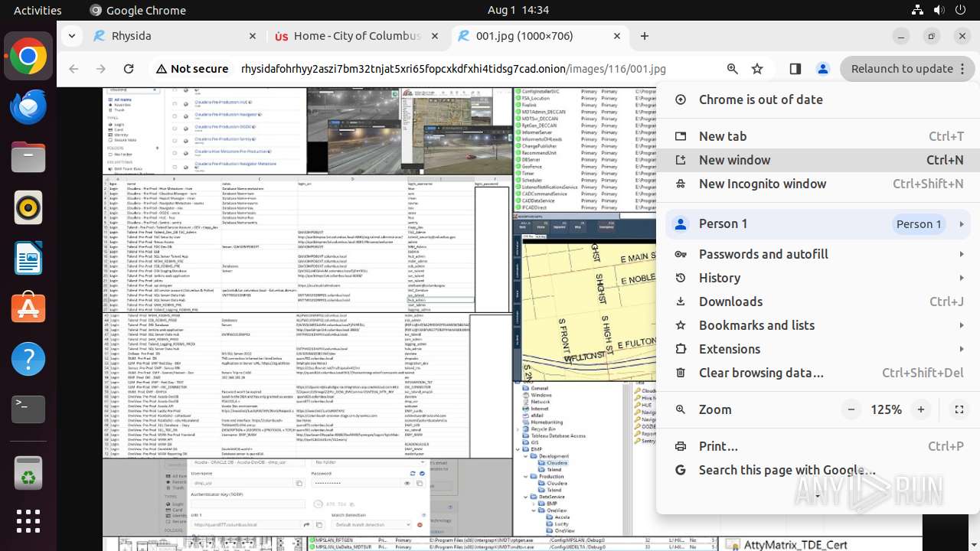This screenshot has width=980, height=551.
Task: Click Relaunch to update button
Action: click(907, 69)
